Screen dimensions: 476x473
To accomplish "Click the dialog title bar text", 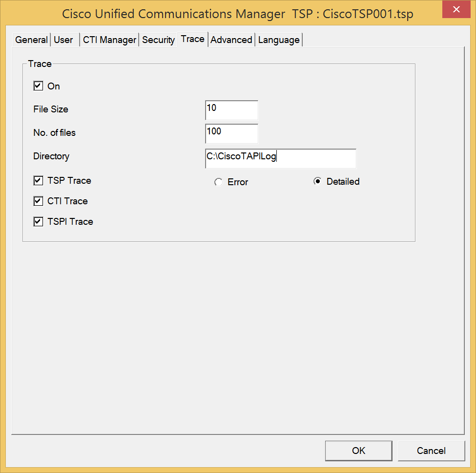I will click(238, 14).
